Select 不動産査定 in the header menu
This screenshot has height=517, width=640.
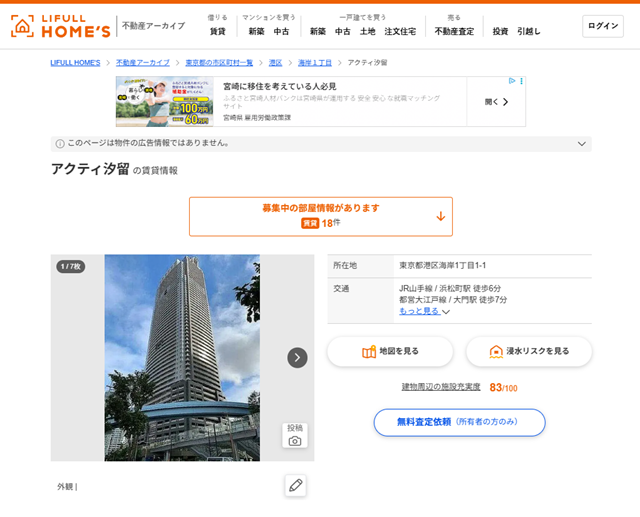[454, 31]
